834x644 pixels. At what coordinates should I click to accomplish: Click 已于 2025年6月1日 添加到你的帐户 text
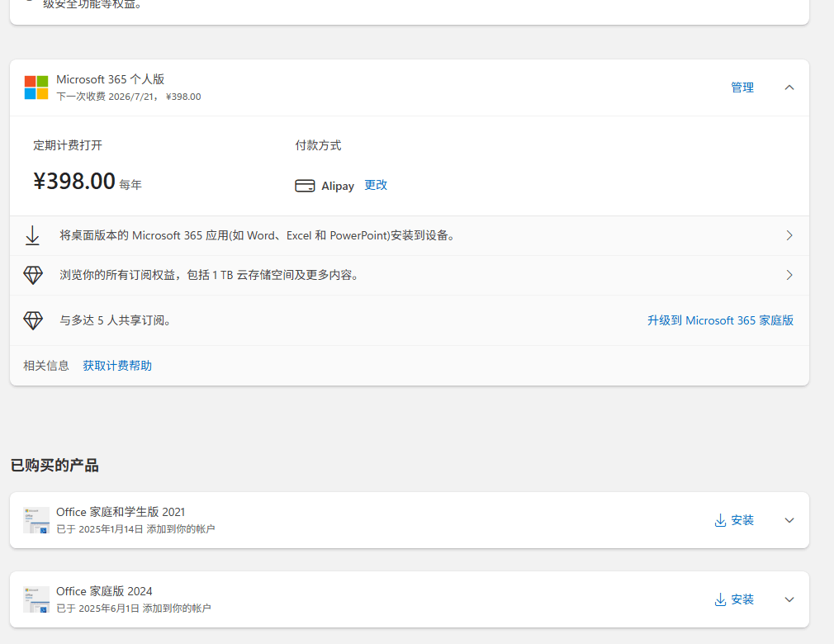(x=134, y=608)
